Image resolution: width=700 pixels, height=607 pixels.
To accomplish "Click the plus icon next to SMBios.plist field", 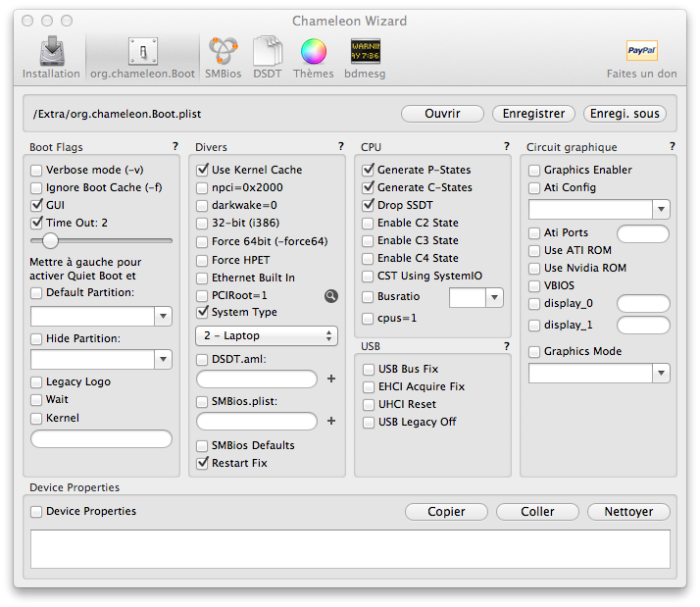I will (x=331, y=421).
